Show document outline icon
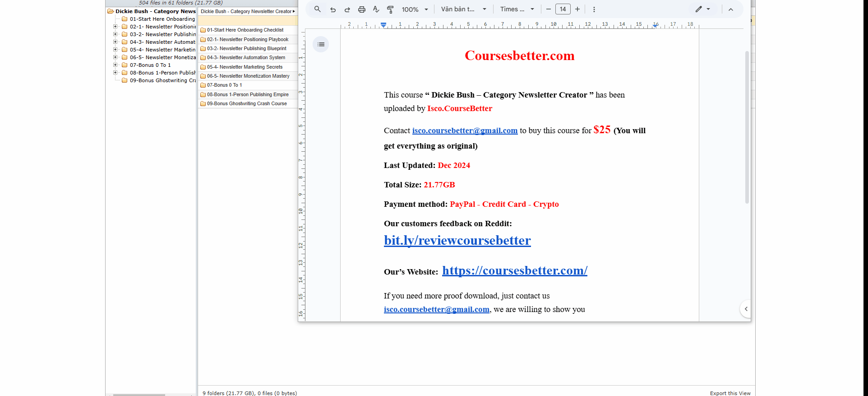 (321, 44)
